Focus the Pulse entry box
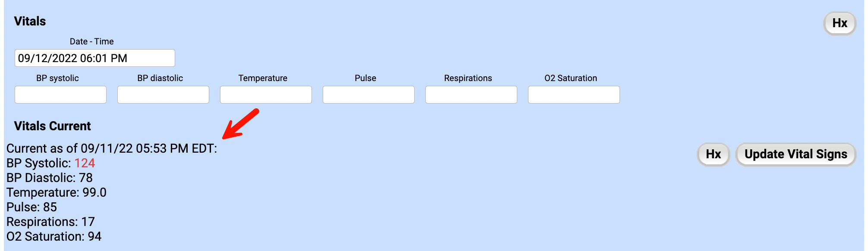The width and height of the screenshot is (868, 251). [368, 95]
